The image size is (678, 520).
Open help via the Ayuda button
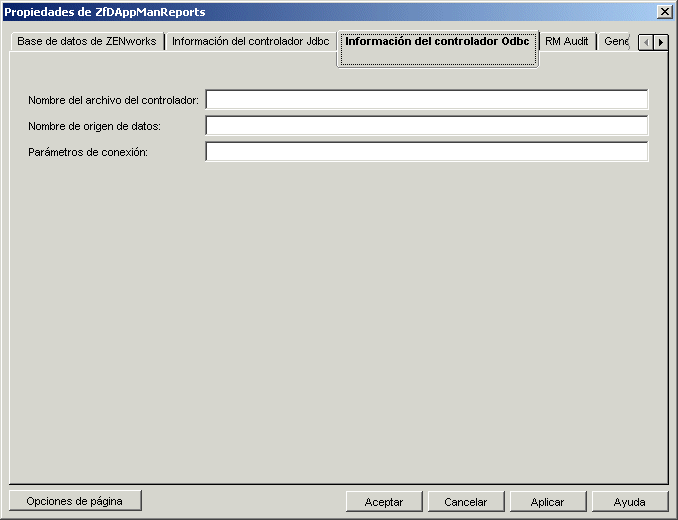coord(630,502)
